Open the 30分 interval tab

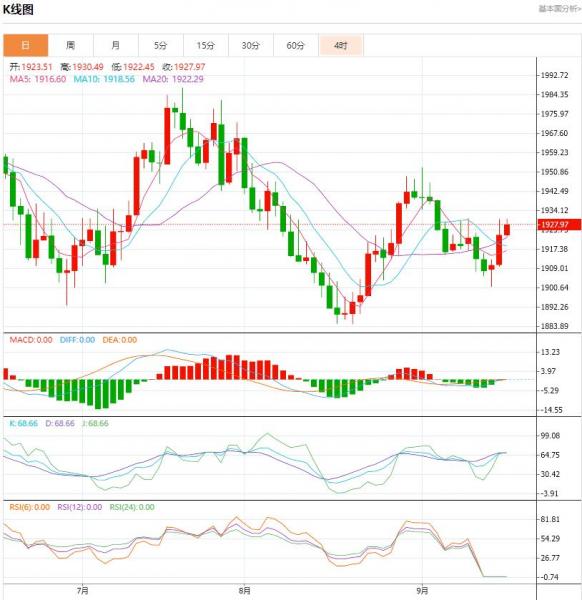click(251, 46)
